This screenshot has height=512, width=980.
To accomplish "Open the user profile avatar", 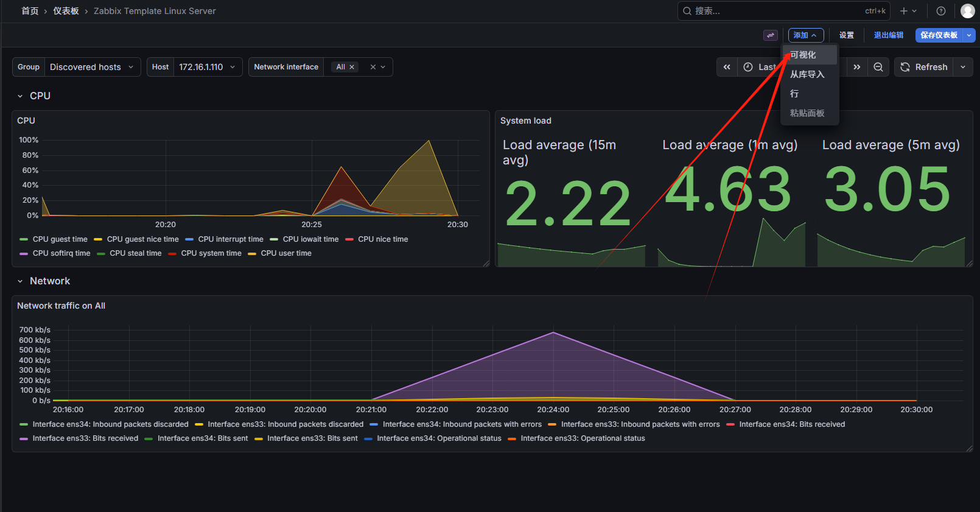I will [967, 11].
